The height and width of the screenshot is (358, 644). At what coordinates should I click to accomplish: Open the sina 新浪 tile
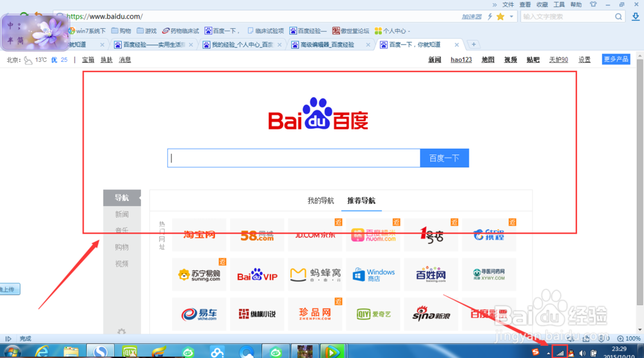[431, 314]
